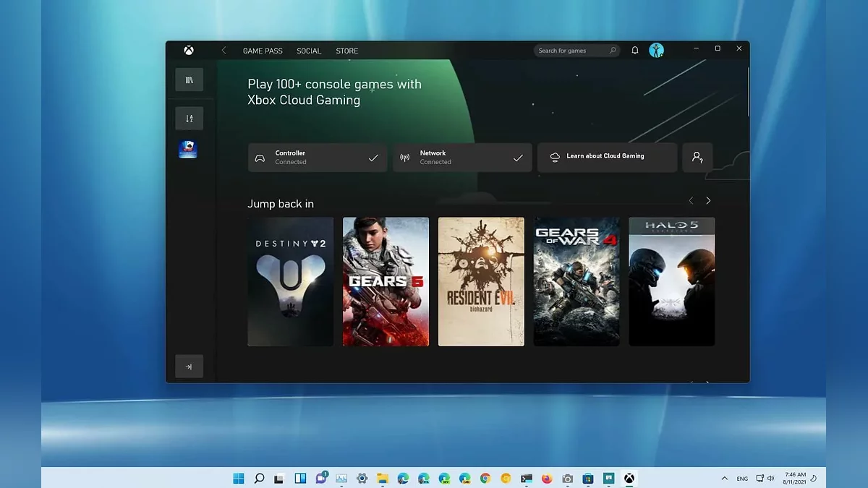Switch to the SOCIAL tab
Image resolution: width=868 pixels, height=488 pixels.
click(309, 51)
